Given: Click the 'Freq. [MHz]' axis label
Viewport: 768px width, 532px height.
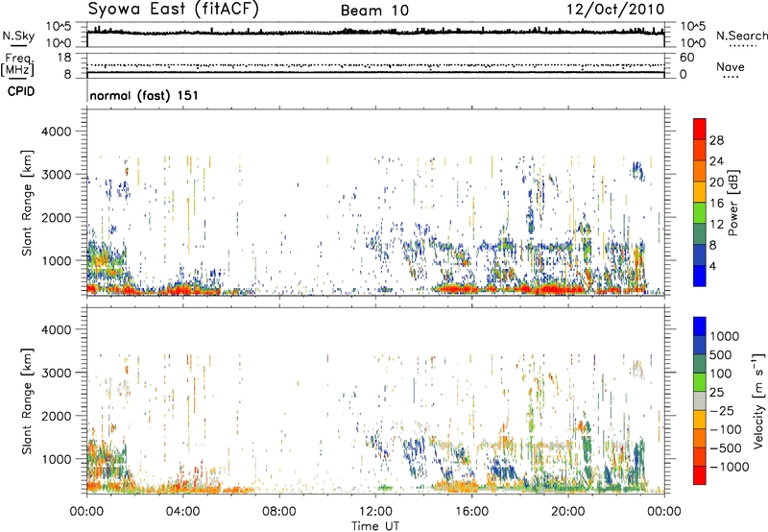Looking at the screenshot, I should (18, 65).
